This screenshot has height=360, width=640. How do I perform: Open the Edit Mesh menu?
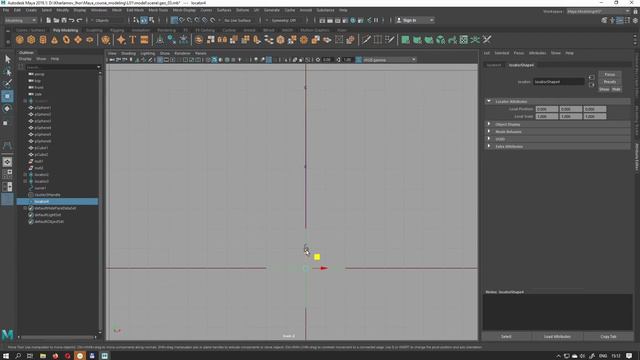[135, 10]
